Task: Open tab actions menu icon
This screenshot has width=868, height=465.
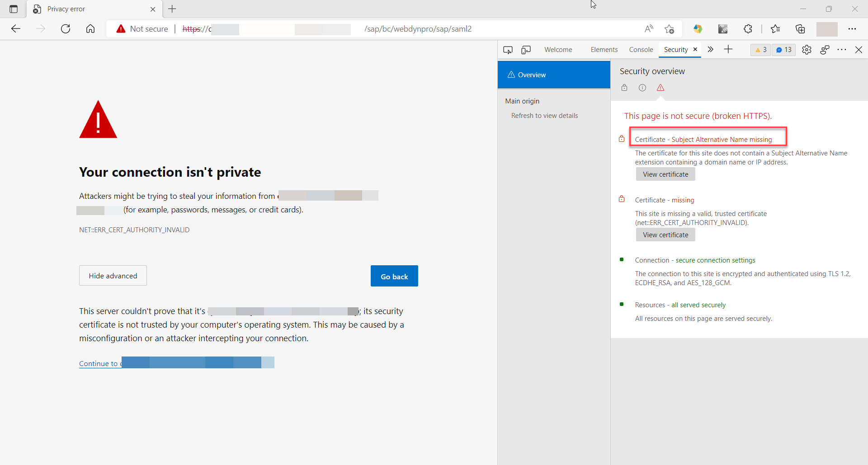Action: [x=14, y=9]
